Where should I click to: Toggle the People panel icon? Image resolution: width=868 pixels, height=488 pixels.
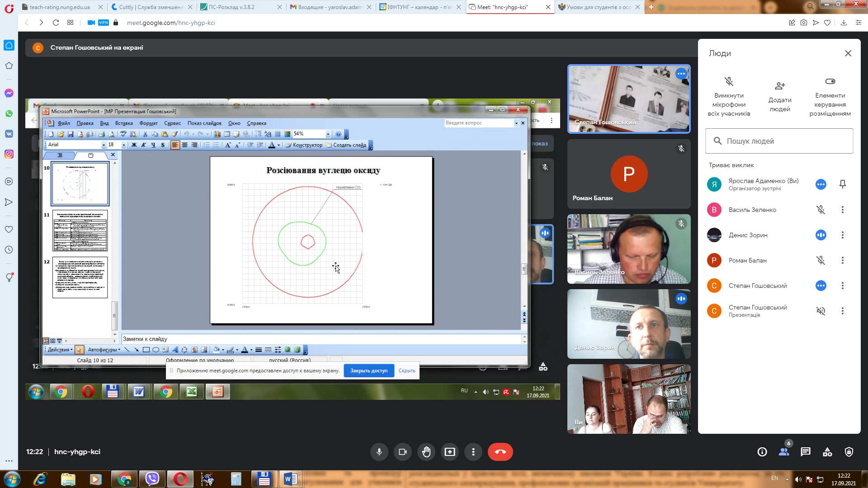pyautogui.click(x=784, y=452)
